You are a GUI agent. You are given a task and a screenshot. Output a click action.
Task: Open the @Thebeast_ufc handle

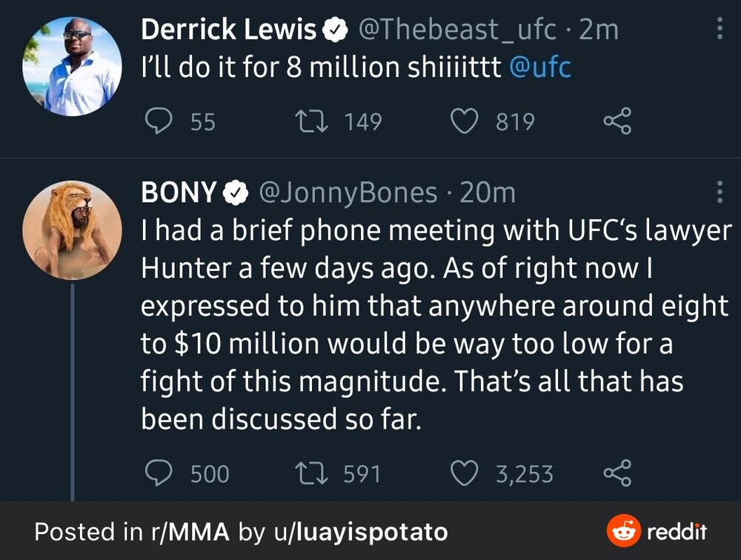coord(457,30)
